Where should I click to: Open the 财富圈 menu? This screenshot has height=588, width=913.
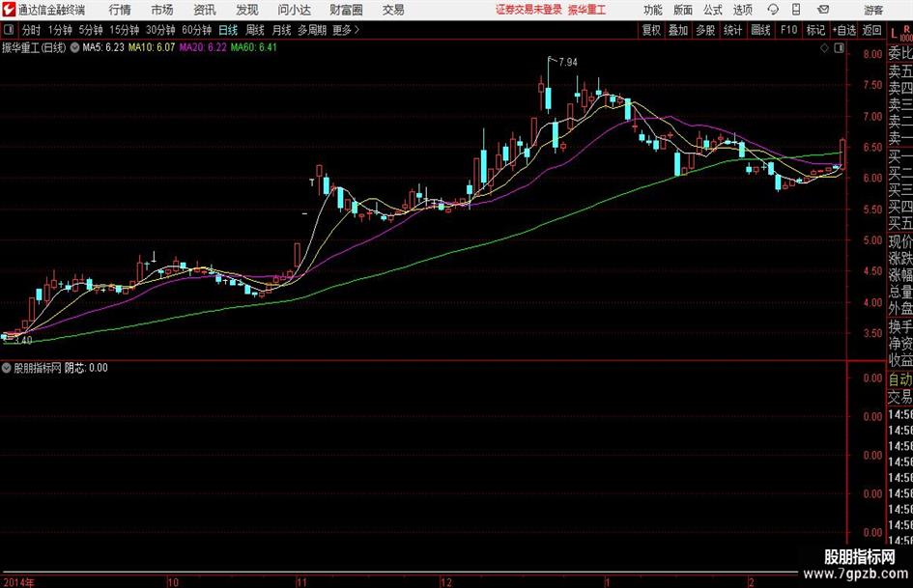[x=346, y=10]
